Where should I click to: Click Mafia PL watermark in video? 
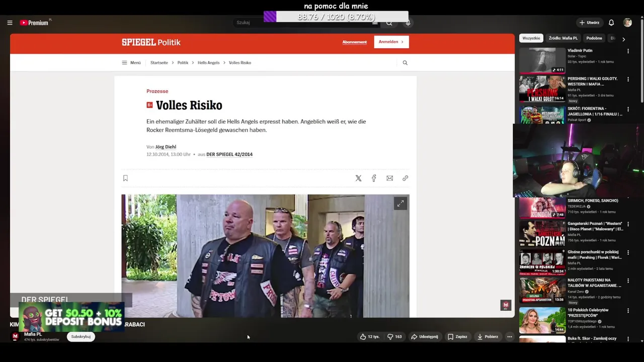pos(506,305)
